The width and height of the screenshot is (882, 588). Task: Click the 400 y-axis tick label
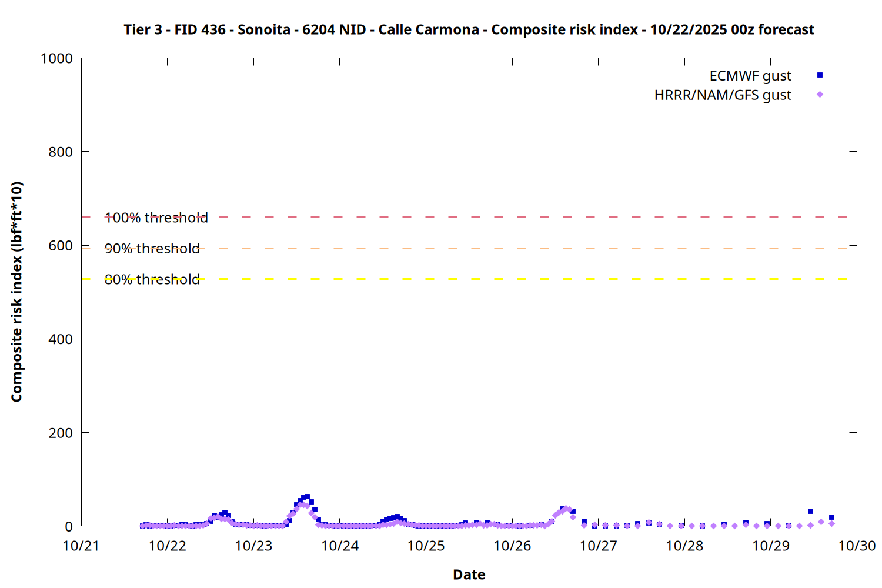pyautogui.click(x=61, y=339)
